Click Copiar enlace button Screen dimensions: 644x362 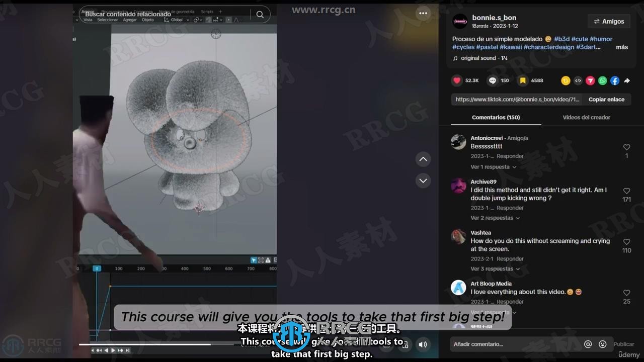tap(606, 100)
